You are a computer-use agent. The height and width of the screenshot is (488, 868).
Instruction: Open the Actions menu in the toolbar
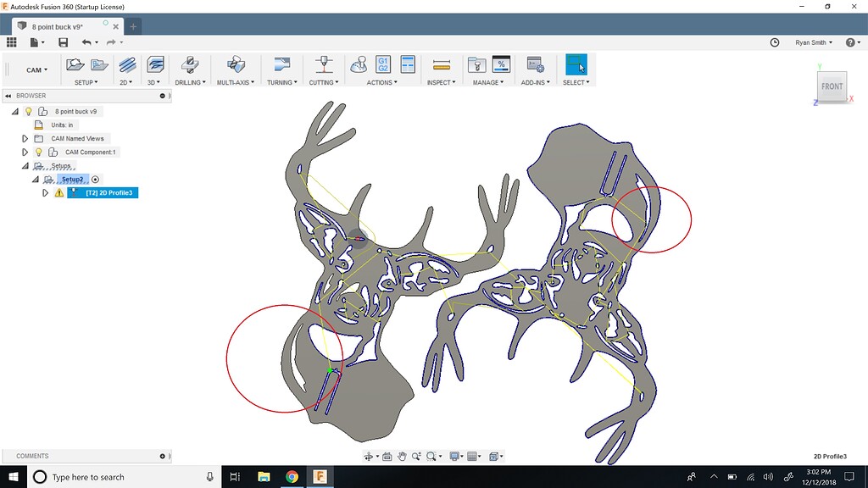380,82
